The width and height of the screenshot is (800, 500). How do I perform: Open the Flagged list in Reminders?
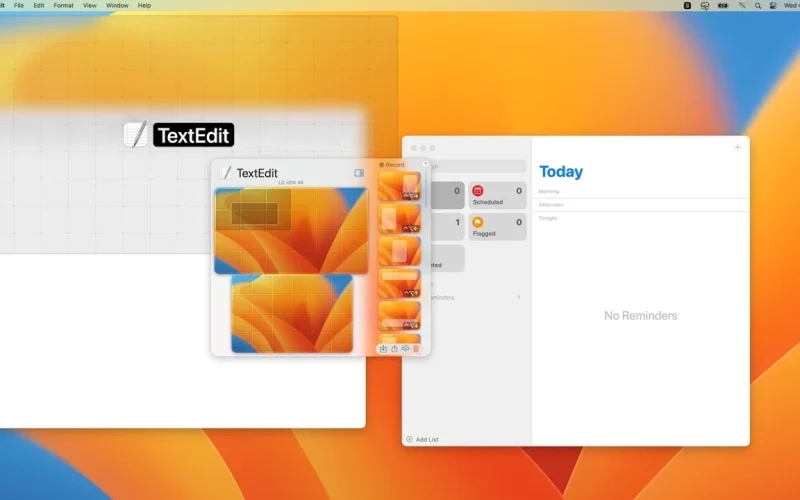pyautogui.click(x=497, y=227)
